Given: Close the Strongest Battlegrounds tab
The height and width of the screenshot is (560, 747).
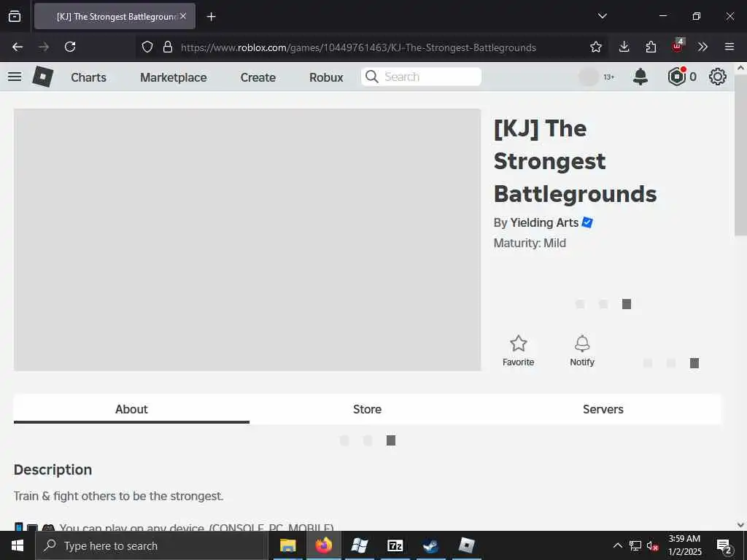Looking at the screenshot, I should 183,16.
